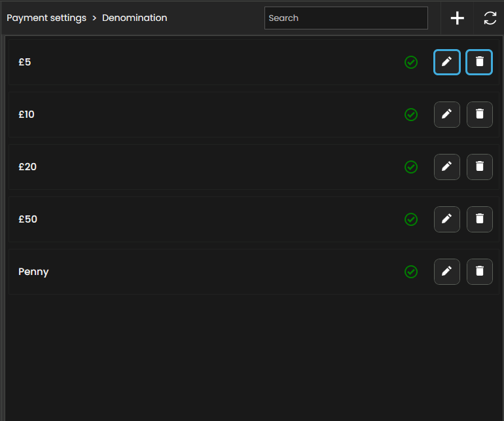This screenshot has width=504, height=421.
Task: Remove the £20 denomination
Action: click(479, 167)
